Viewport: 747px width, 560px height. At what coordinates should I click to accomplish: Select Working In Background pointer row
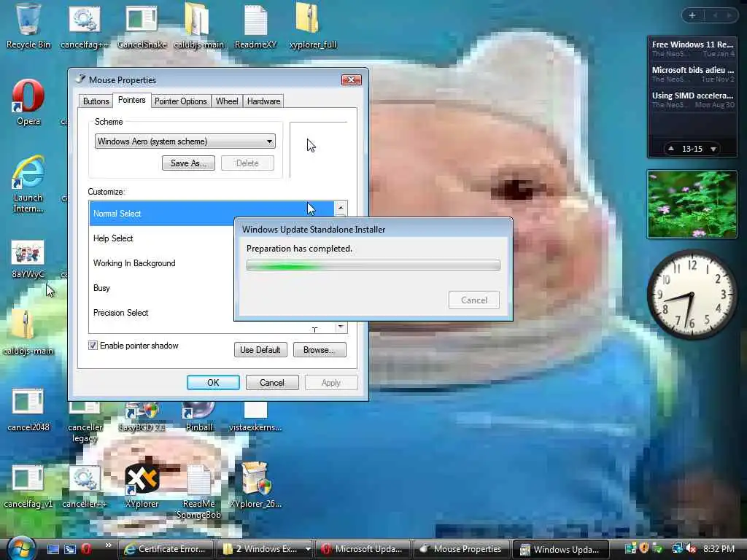coord(161,262)
